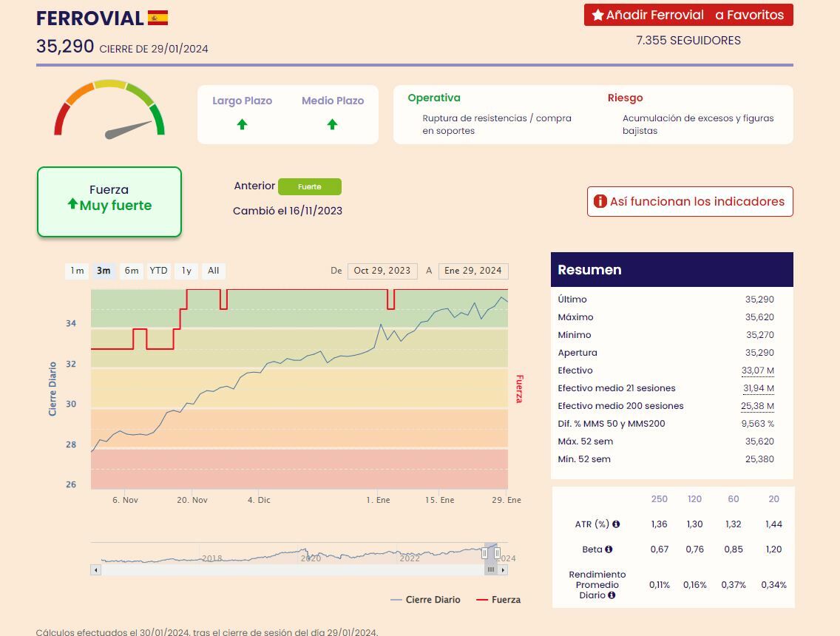Select the 1y chart range
Viewport: 840px width, 636px height.
click(x=186, y=271)
